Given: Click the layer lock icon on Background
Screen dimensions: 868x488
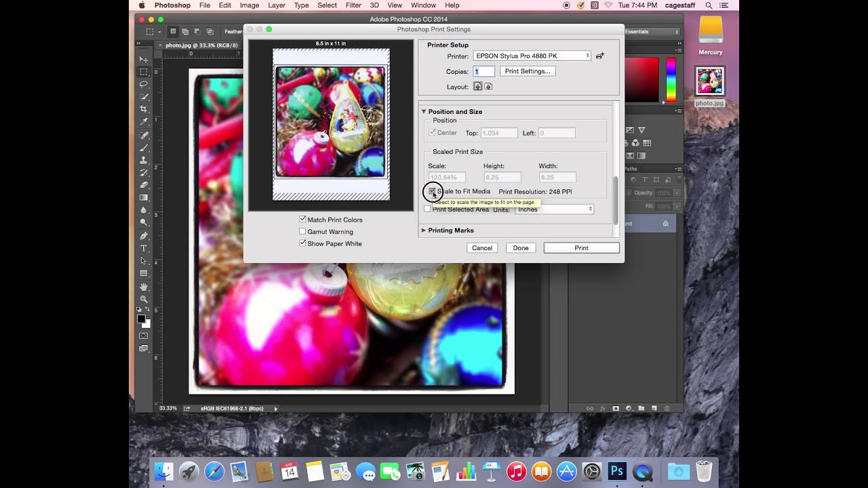Looking at the screenshot, I should click(x=665, y=224).
